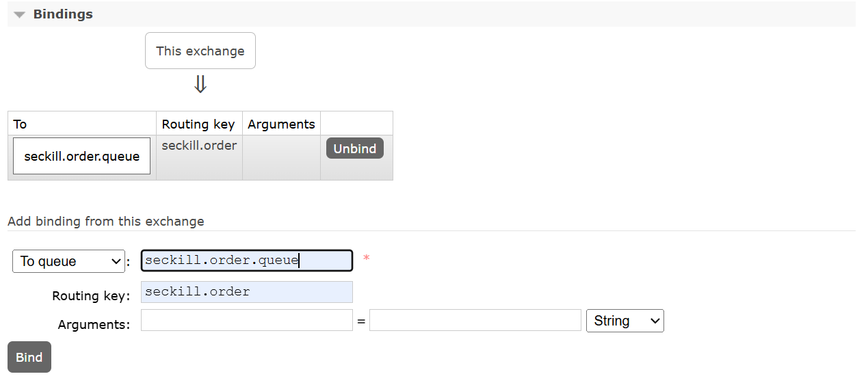Open the To queue destination dropdown
The image size is (868, 385).
tap(68, 261)
